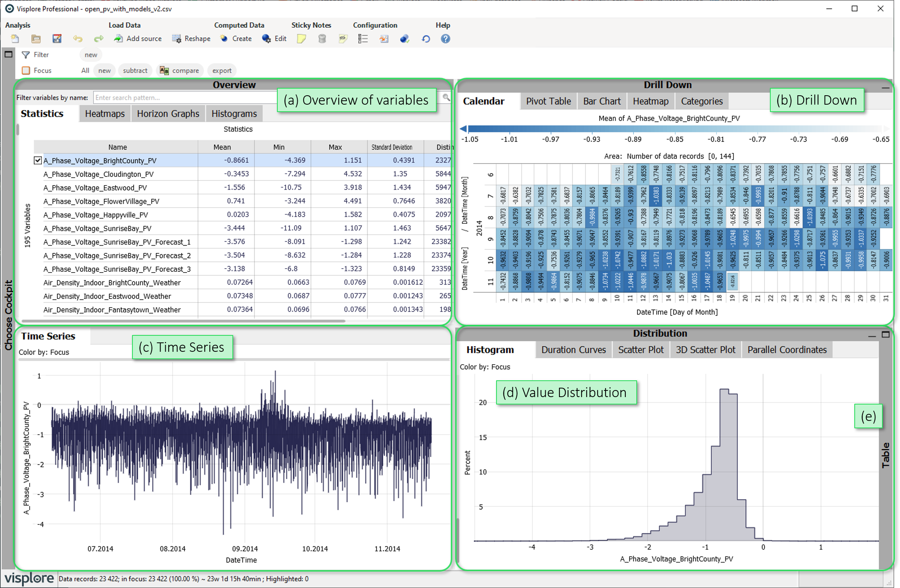Screen dimensions: 900x588
Task: Click the search magnifier in Overview
Action: click(x=446, y=98)
